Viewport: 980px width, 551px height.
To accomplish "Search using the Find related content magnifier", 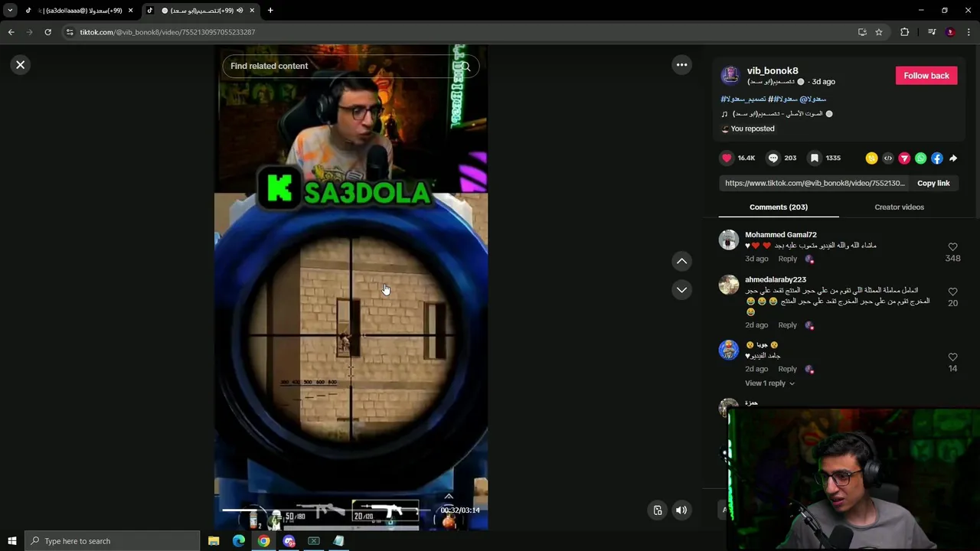I will (x=465, y=66).
